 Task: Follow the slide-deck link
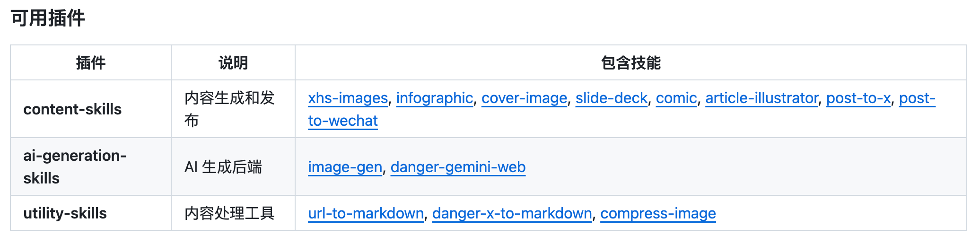point(611,98)
